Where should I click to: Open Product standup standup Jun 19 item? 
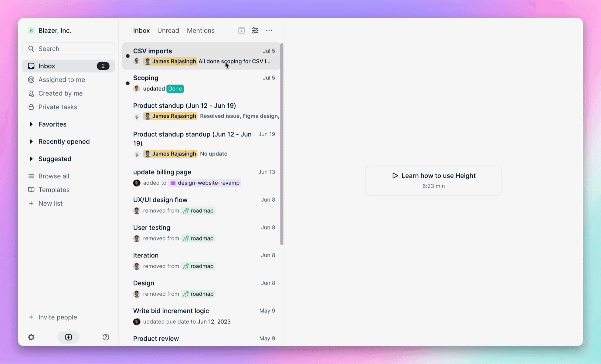(x=201, y=144)
